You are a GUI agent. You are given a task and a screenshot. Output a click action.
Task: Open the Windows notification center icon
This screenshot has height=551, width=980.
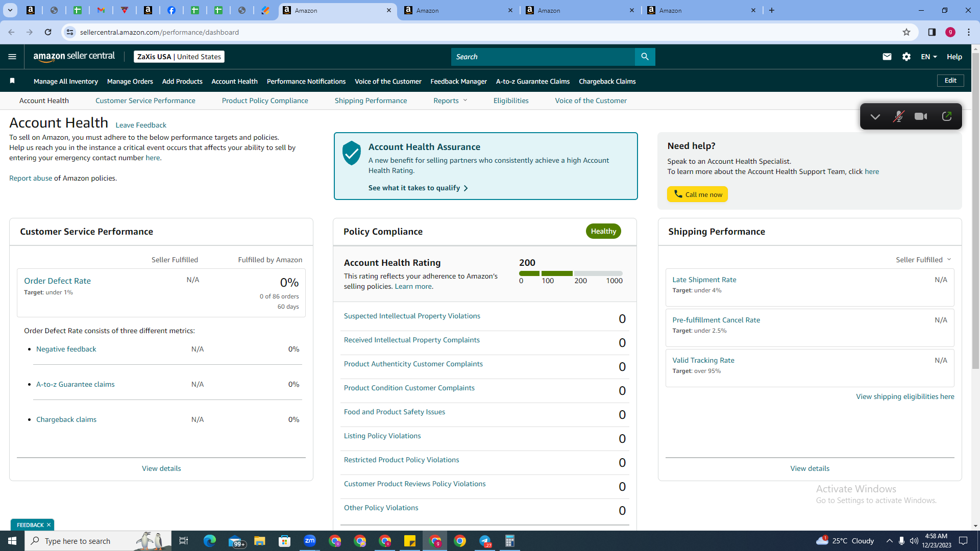[964, 541]
